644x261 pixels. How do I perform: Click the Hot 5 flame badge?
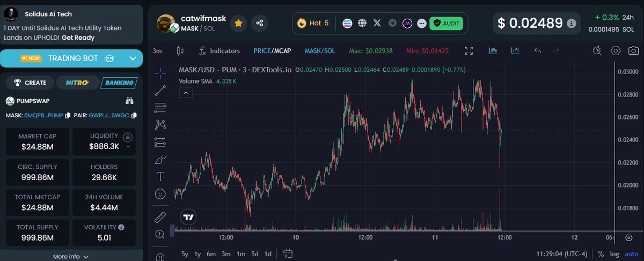(x=313, y=23)
